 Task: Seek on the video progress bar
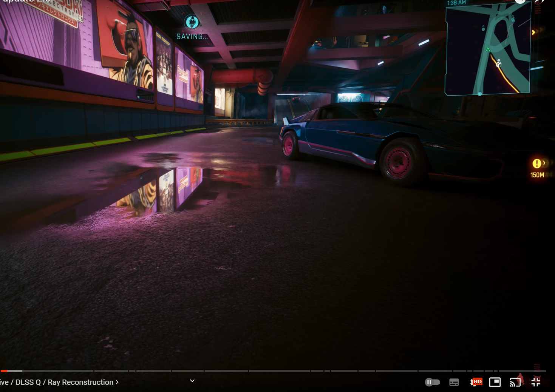click(273, 371)
